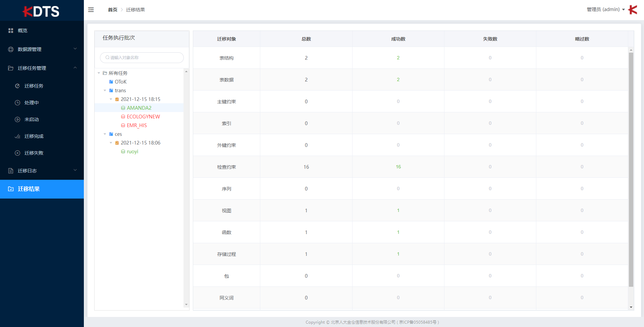644x327 pixels.
Task: Click the EMR_HIS database icon
Action: coord(123,125)
